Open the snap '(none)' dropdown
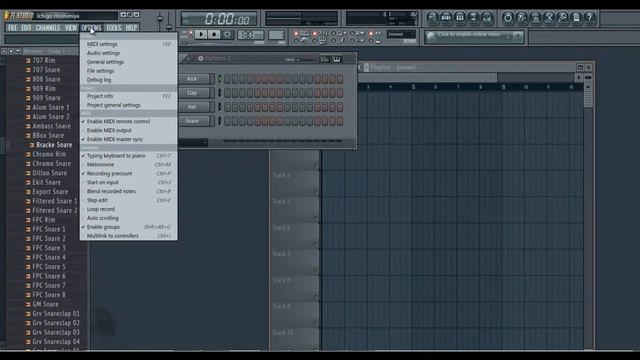The image size is (640, 360). 401,34
